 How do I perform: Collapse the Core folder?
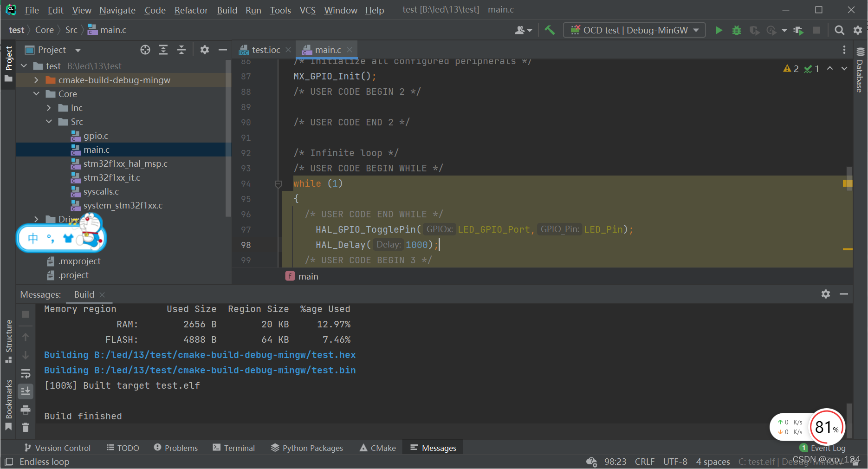(36, 94)
